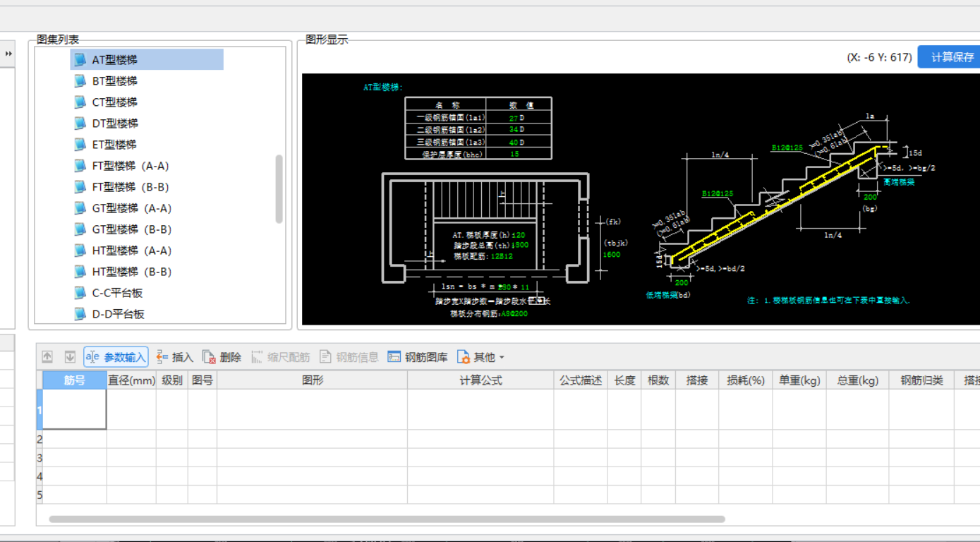This screenshot has height=542, width=980.
Task: Select FT型楼梯 (B-B) item
Action: 121,187
